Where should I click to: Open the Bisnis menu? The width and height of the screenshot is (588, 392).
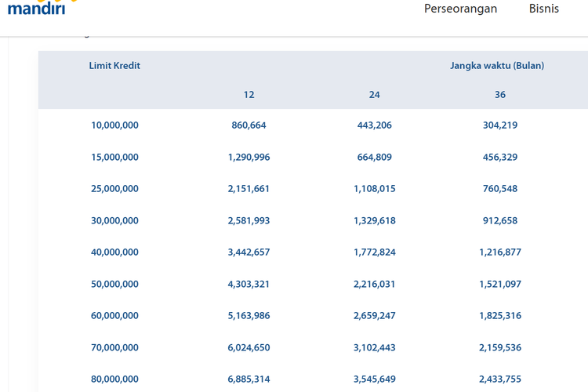(544, 9)
